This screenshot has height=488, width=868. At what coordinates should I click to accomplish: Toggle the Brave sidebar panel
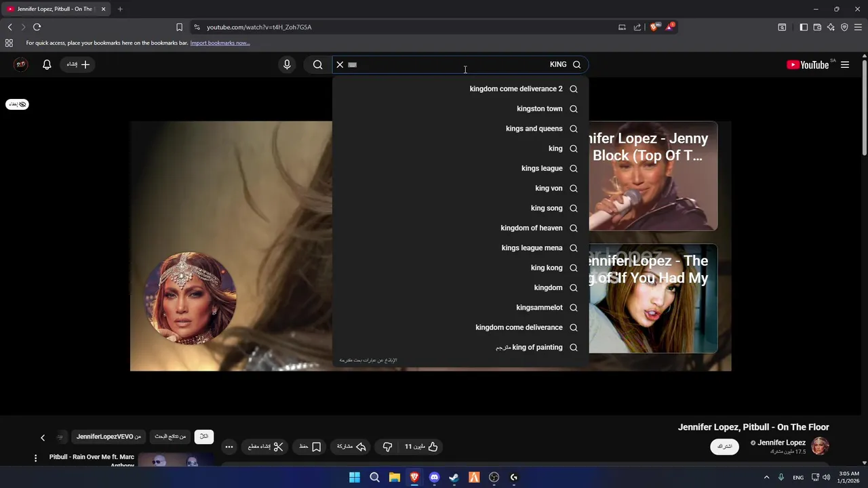[804, 27]
